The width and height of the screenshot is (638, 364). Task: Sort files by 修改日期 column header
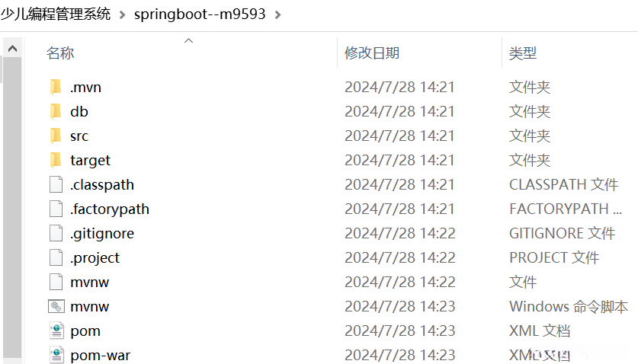pos(372,53)
